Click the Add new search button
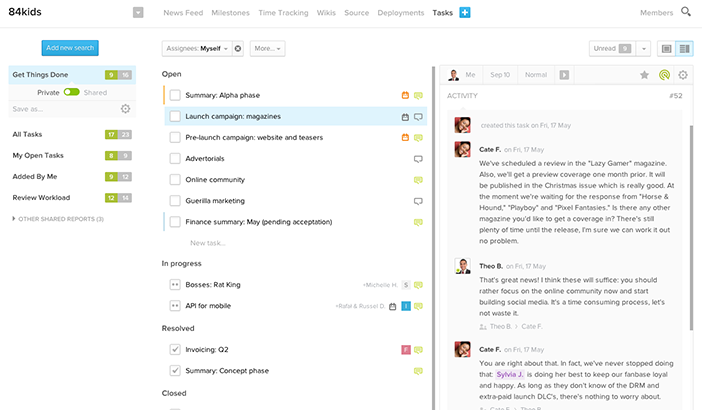This screenshot has width=702, height=410. click(70, 48)
